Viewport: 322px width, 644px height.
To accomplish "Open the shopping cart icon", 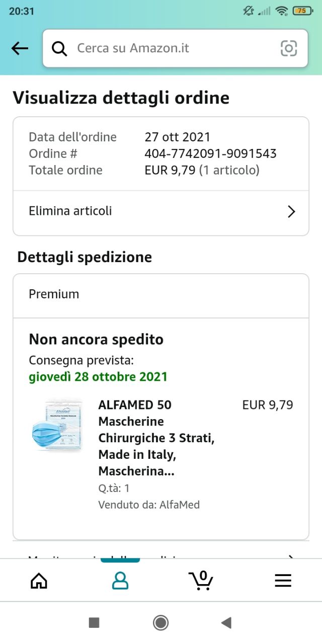I will (201, 580).
